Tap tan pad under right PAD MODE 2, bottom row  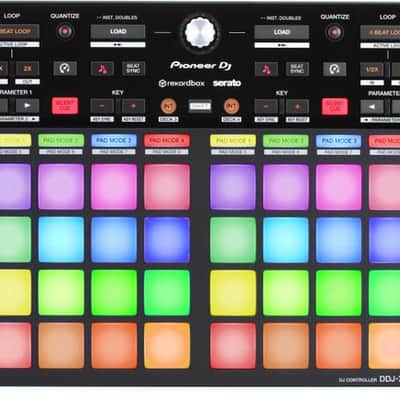point(286,346)
